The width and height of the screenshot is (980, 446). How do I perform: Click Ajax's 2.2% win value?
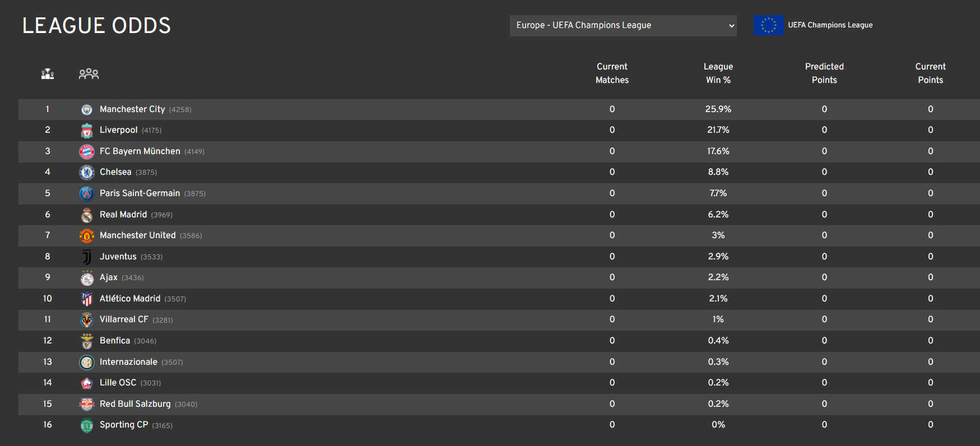718,277
